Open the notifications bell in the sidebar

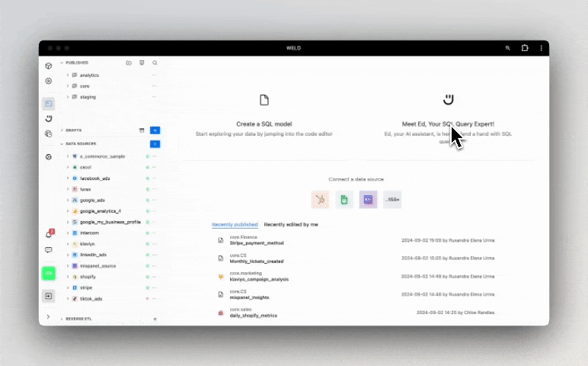pos(49,234)
